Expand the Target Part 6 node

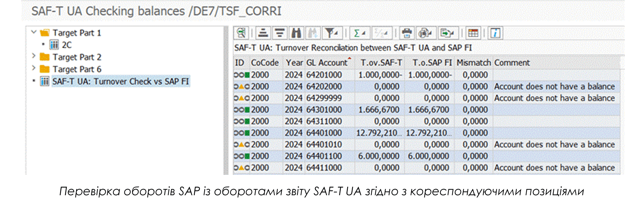coord(34,68)
